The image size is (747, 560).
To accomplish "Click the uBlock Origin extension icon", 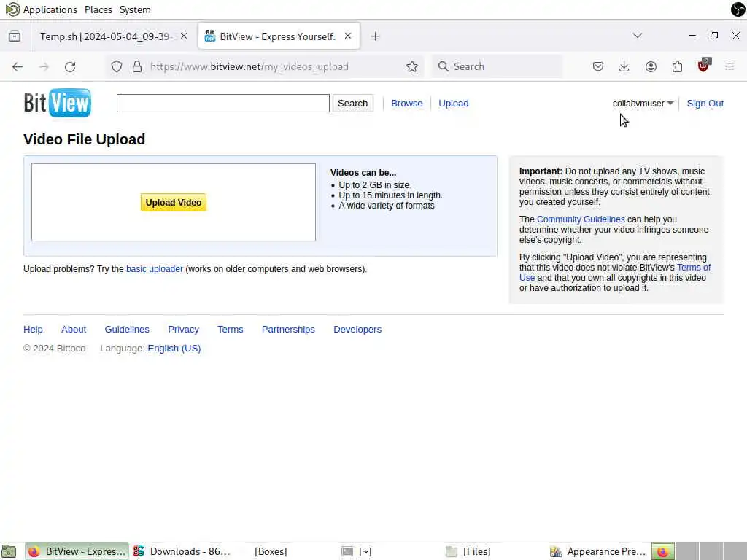I will pyautogui.click(x=703, y=66).
